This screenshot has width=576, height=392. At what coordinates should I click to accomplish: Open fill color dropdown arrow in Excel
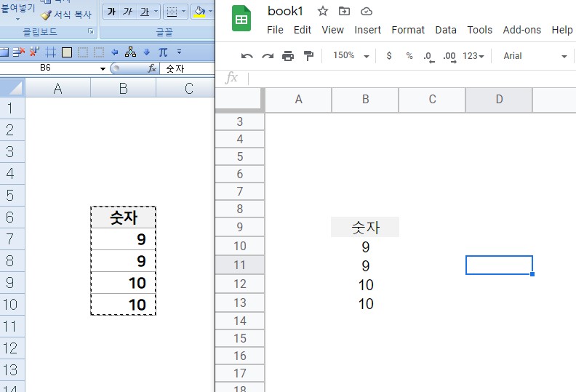pyautogui.click(x=210, y=12)
